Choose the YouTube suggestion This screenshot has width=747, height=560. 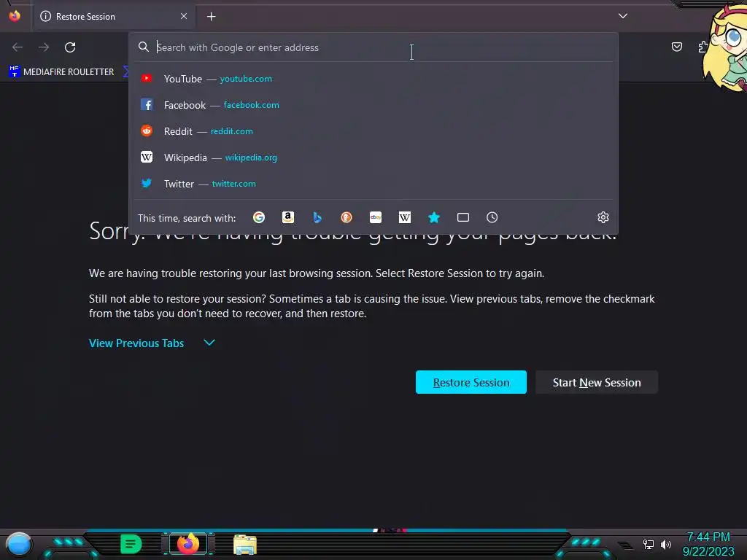point(373,79)
